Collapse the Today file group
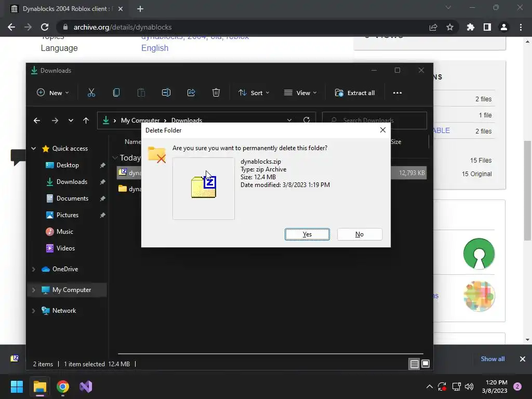This screenshot has width=532, height=399. pyautogui.click(x=115, y=158)
